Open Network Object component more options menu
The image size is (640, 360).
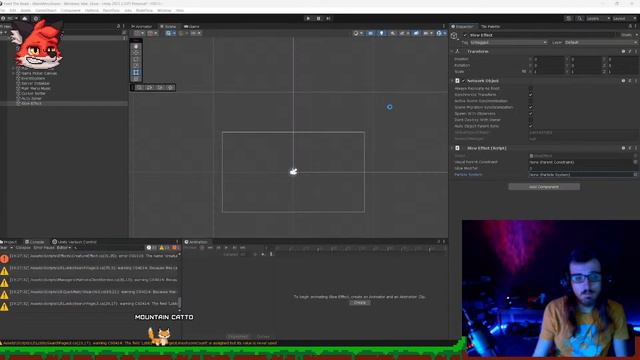tap(636, 81)
